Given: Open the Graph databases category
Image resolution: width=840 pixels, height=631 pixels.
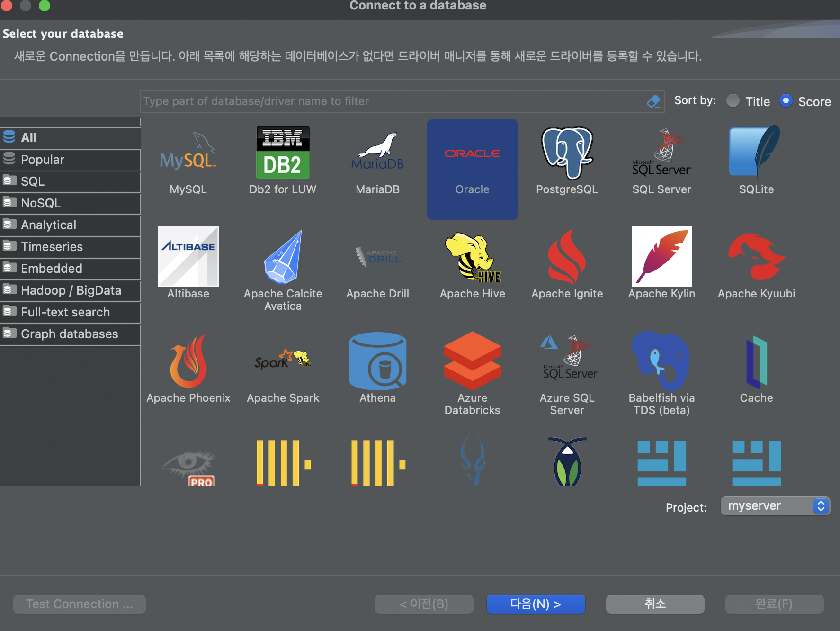Looking at the screenshot, I should [x=70, y=334].
